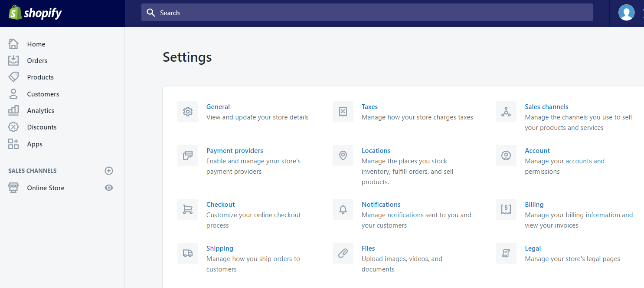Viewport: 644px width, 288px height.
Task: Select Online Store sales channel label
Action: pyautogui.click(x=46, y=188)
